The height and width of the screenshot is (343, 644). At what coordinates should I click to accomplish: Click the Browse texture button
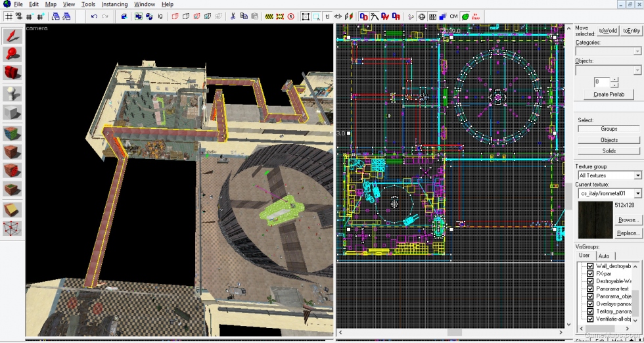click(x=628, y=219)
